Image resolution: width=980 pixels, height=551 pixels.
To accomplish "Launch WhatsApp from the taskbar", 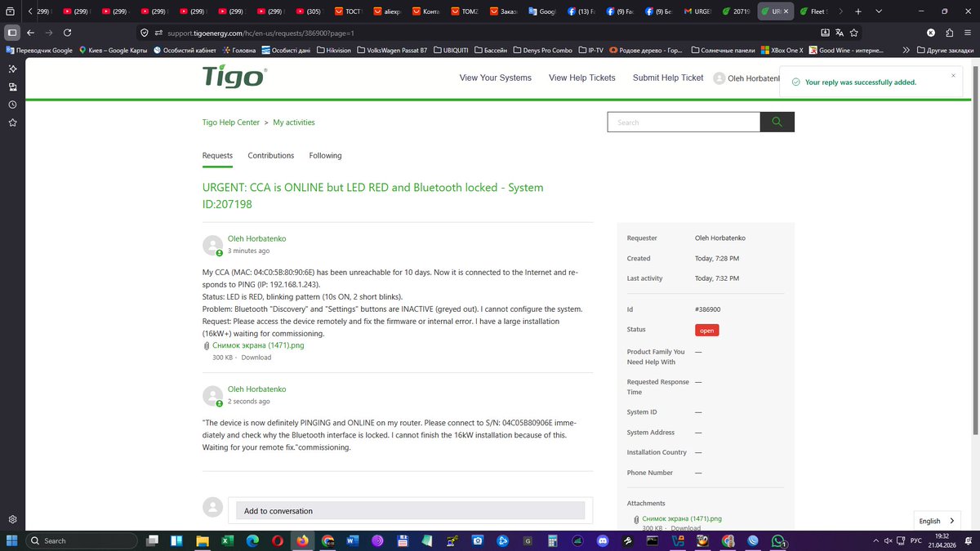I will coord(777,540).
